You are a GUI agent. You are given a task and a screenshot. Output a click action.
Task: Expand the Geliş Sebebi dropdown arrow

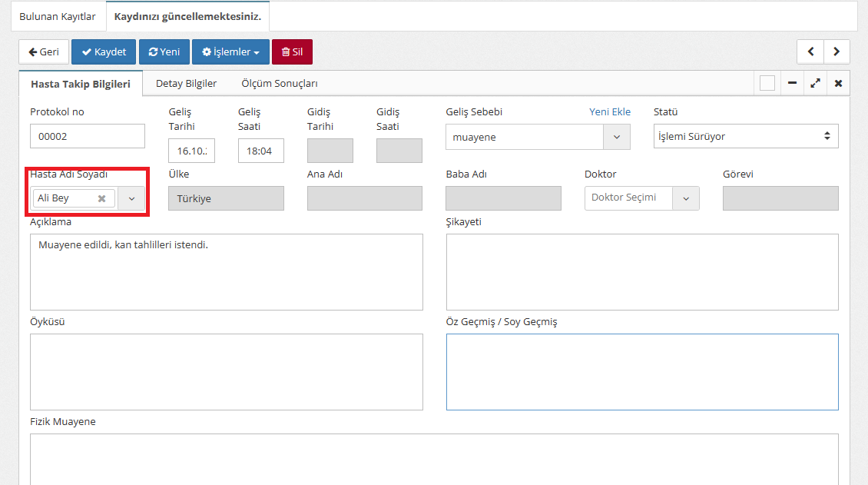[x=616, y=137]
